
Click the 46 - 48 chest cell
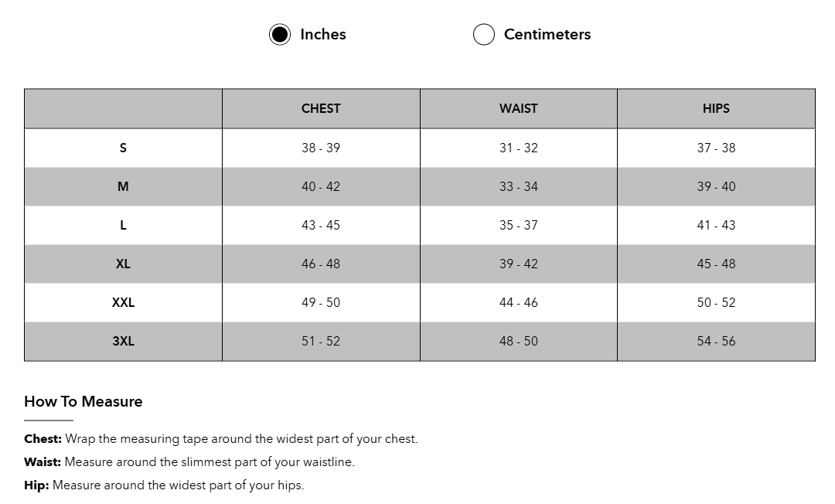[321, 264]
